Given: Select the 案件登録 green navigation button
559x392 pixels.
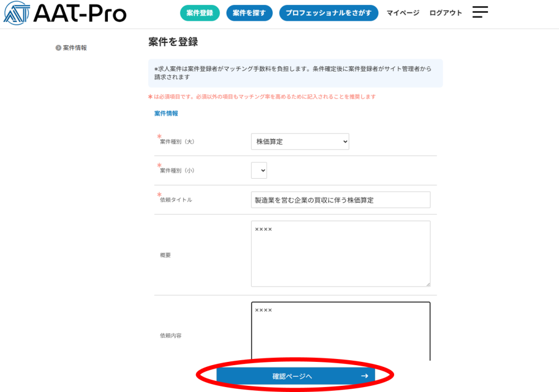Looking at the screenshot, I should pyautogui.click(x=200, y=13).
